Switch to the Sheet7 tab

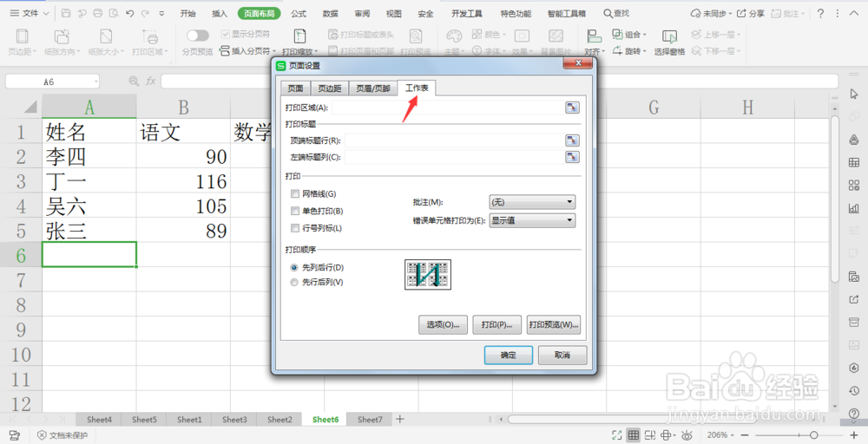pos(370,419)
